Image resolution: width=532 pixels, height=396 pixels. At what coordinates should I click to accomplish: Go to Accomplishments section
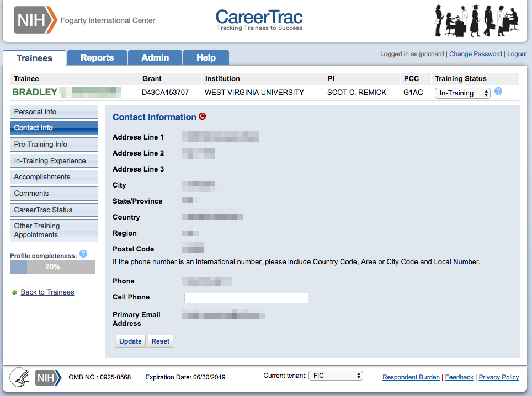coord(54,177)
